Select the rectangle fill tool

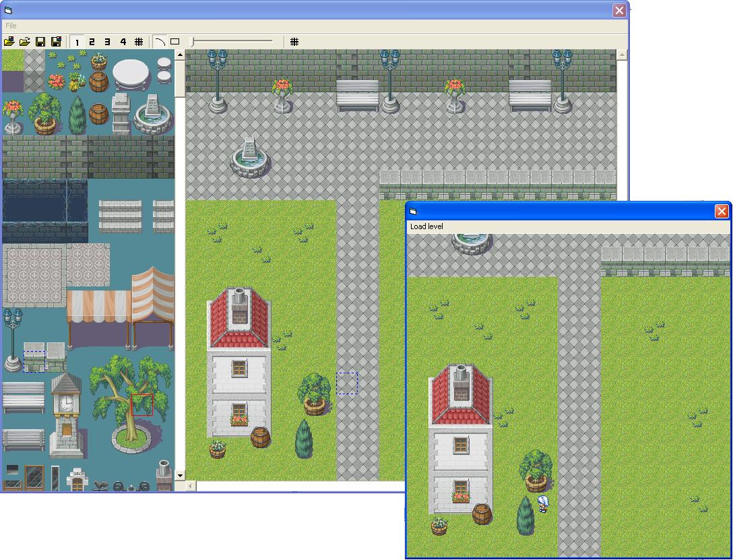click(175, 42)
